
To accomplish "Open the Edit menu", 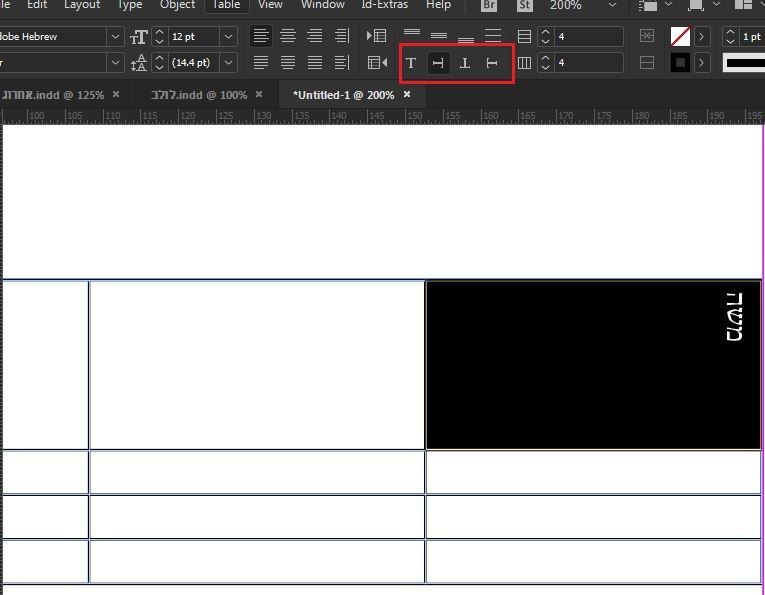I will click(x=37, y=5).
